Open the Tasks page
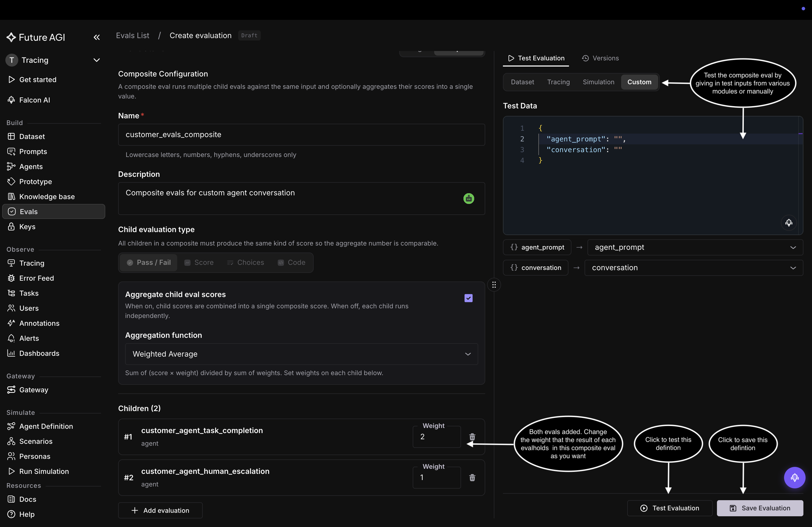Image resolution: width=812 pixels, height=527 pixels. (29, 293)
